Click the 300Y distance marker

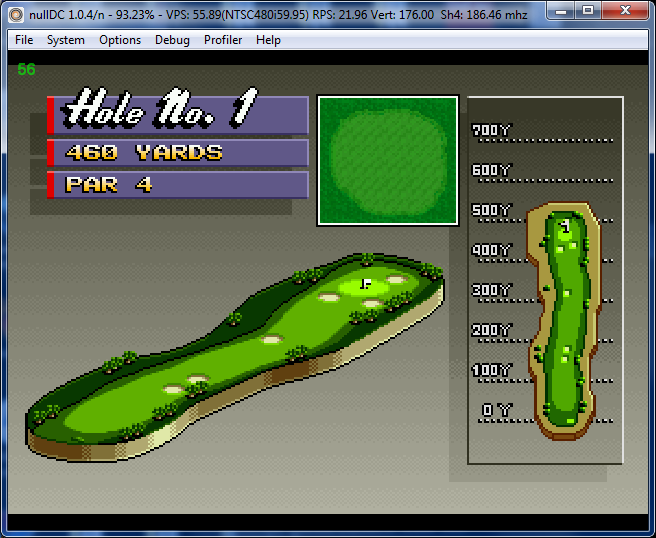(491, 290)
